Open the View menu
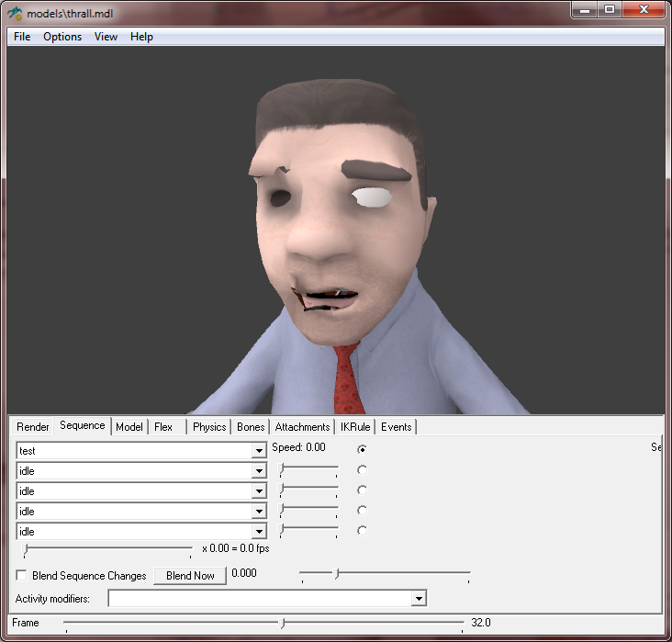This screenshot has width=672, height=642. [x=106, y=37]
